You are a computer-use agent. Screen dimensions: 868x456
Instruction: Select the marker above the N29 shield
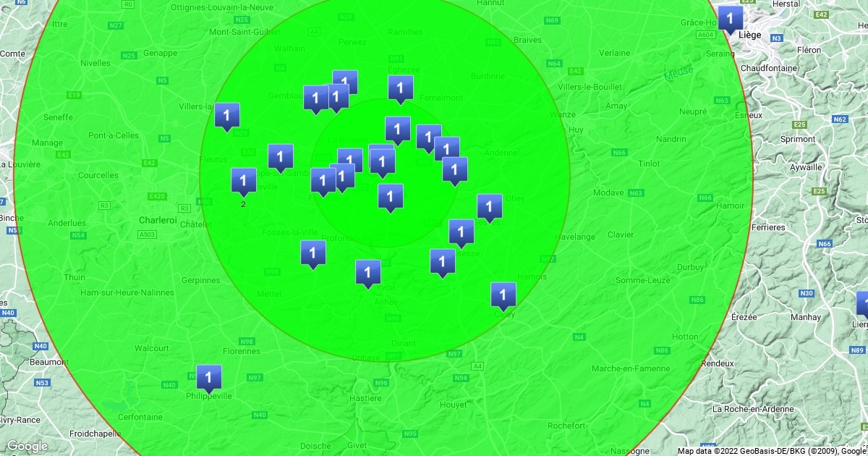pyautogui.click(x=227, y=117)
